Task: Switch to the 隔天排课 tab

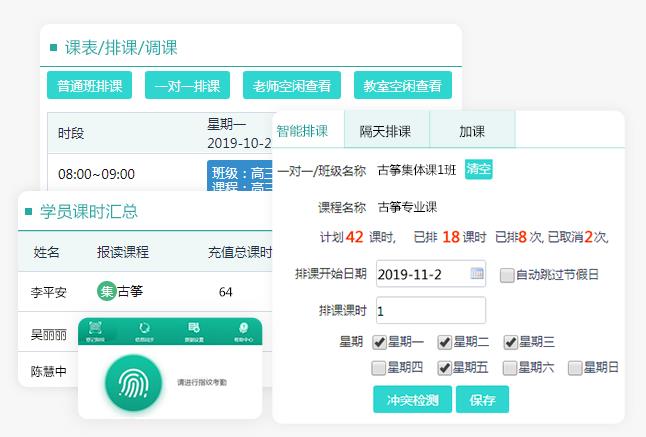Action: (387, 130)
